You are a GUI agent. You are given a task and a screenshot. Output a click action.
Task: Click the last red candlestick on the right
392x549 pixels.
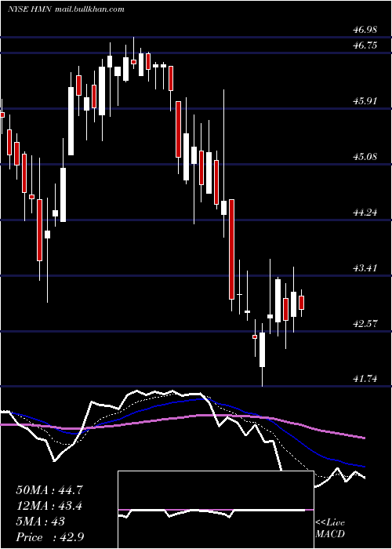point(301,303)
